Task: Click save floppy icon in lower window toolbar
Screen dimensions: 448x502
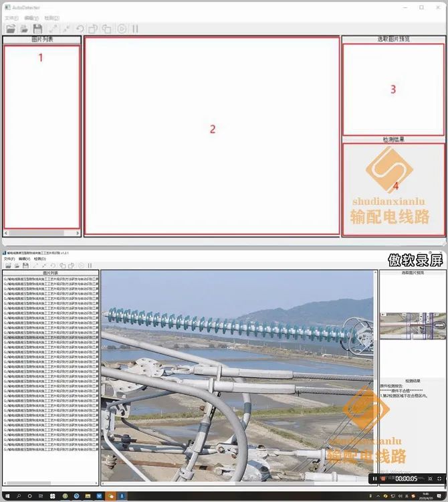Action: tap(25, 266)
